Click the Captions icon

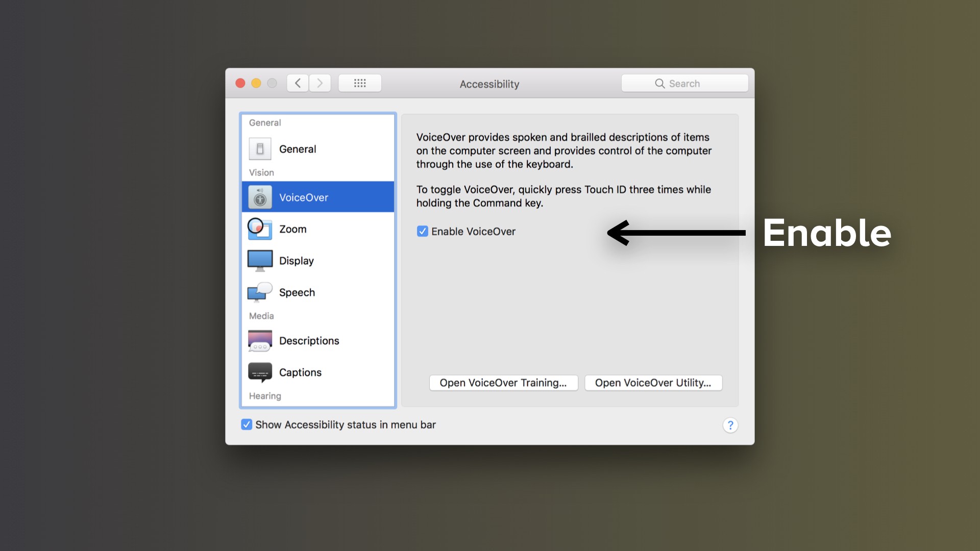(x=260, y=372)
